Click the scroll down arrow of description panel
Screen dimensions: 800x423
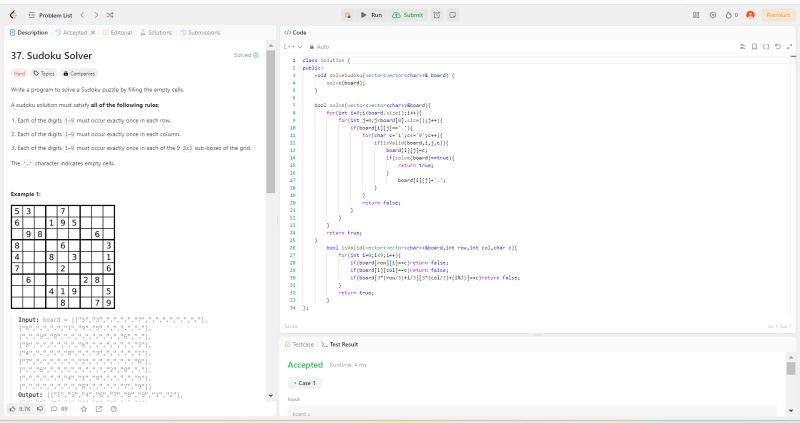point(270,395)
